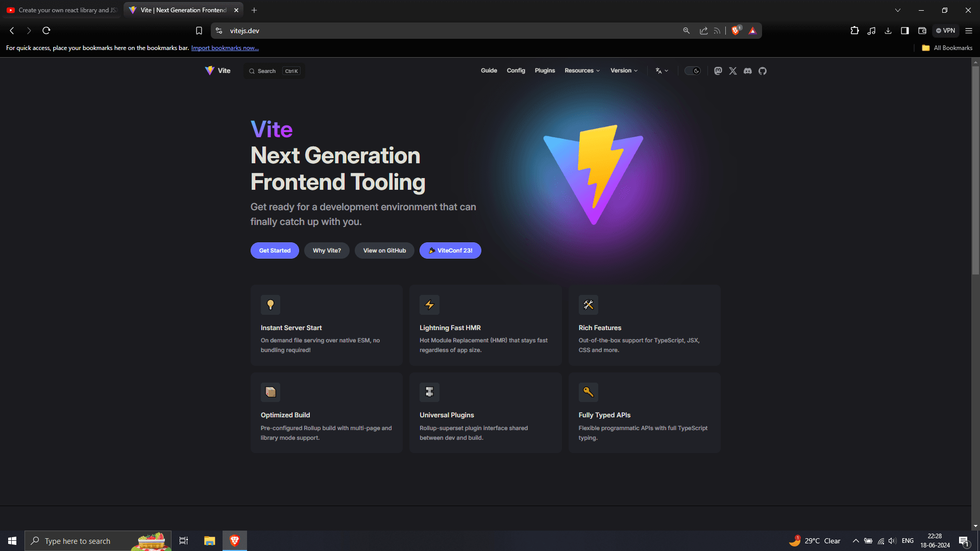Screen dimensions: 980x551
Task: Open the browser downloads icon
Action: click(888, 31)
